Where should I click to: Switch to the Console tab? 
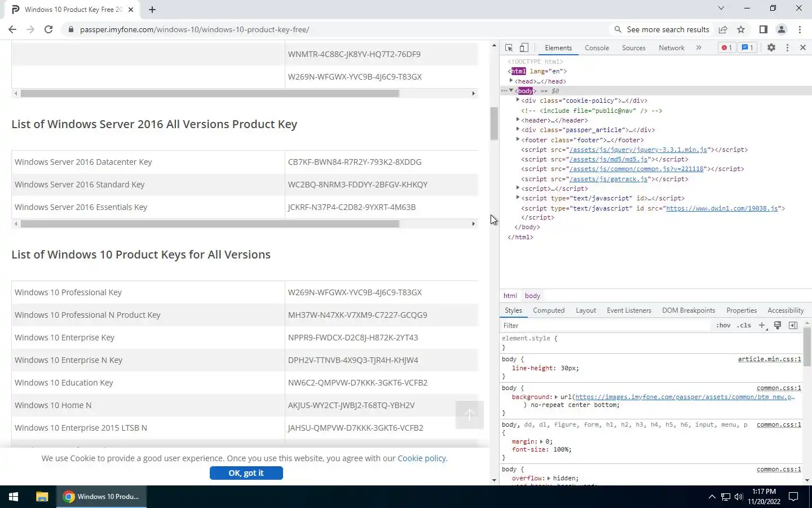597,48
